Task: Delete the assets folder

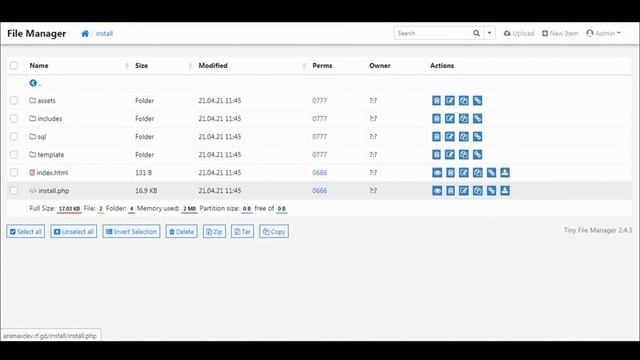Action: (436, 100)
